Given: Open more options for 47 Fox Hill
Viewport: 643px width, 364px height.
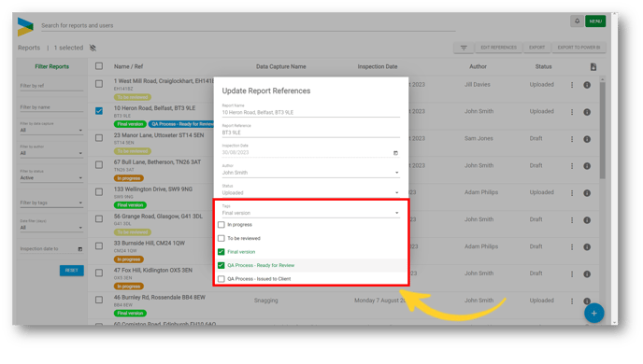Looking at the screenshot, I should pyautogui.click(x=572, y=273).
